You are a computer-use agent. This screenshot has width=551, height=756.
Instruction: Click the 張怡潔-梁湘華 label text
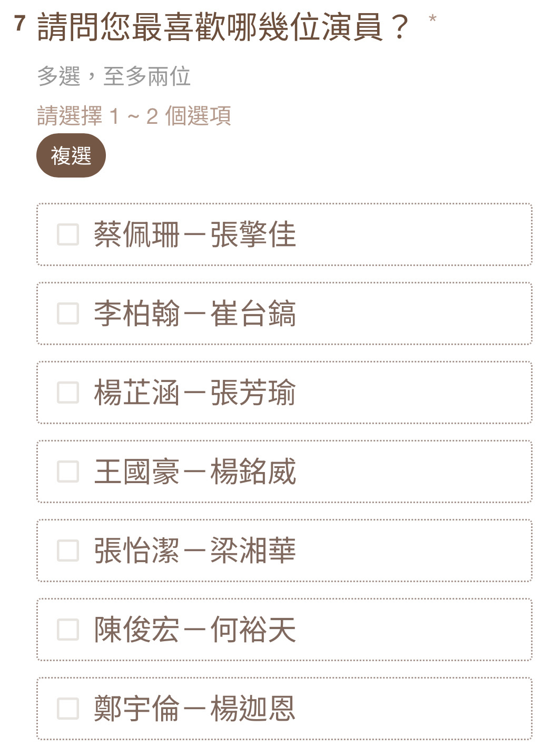195,551
